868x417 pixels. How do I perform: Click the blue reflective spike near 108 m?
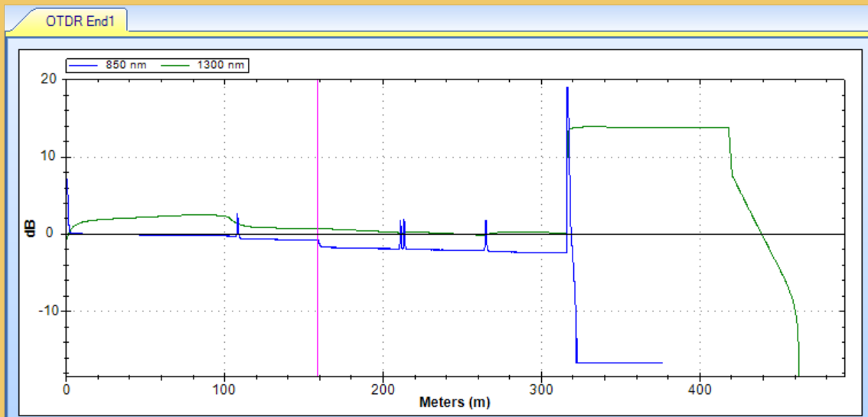coord(237,222)
